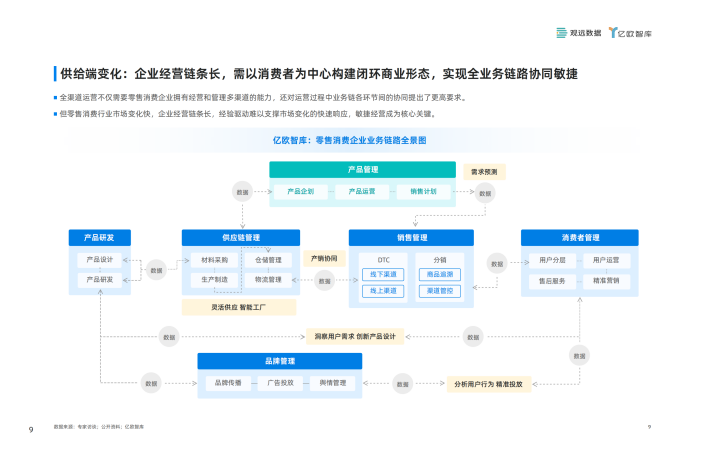
Task: Click the 产品管理 header block
Action: point(362,169)
